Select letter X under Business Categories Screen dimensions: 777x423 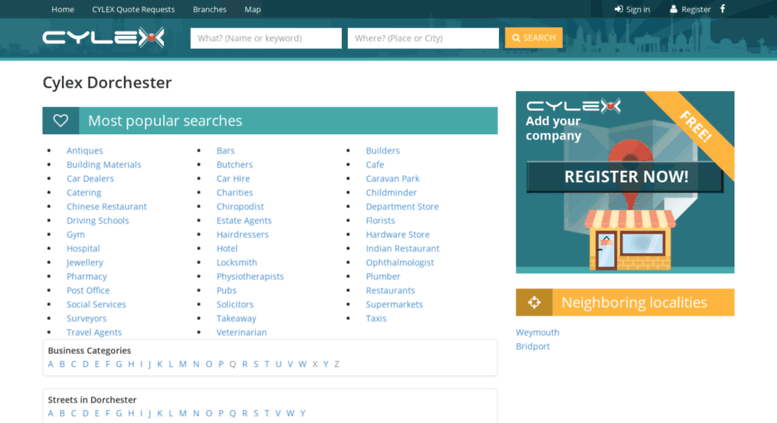315,364
